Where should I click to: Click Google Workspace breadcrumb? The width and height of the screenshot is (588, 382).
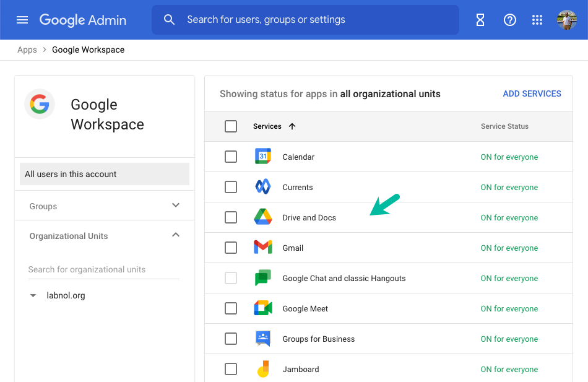[88, 50]
